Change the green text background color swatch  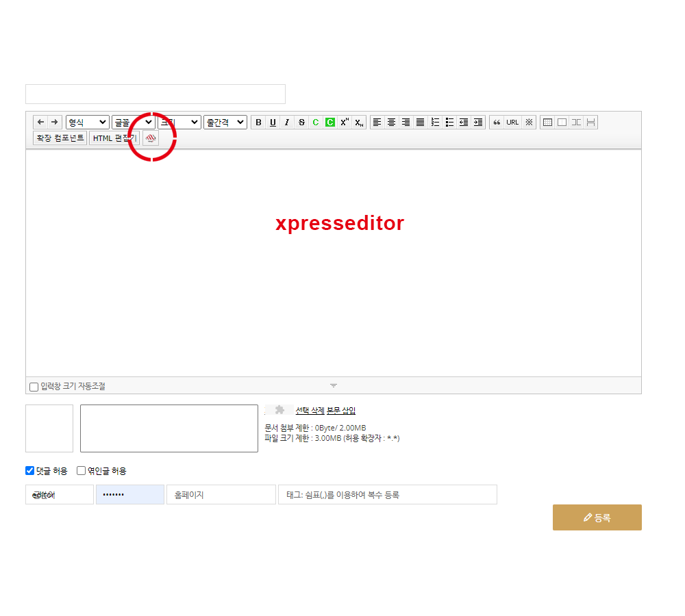(x=329, y=123)
